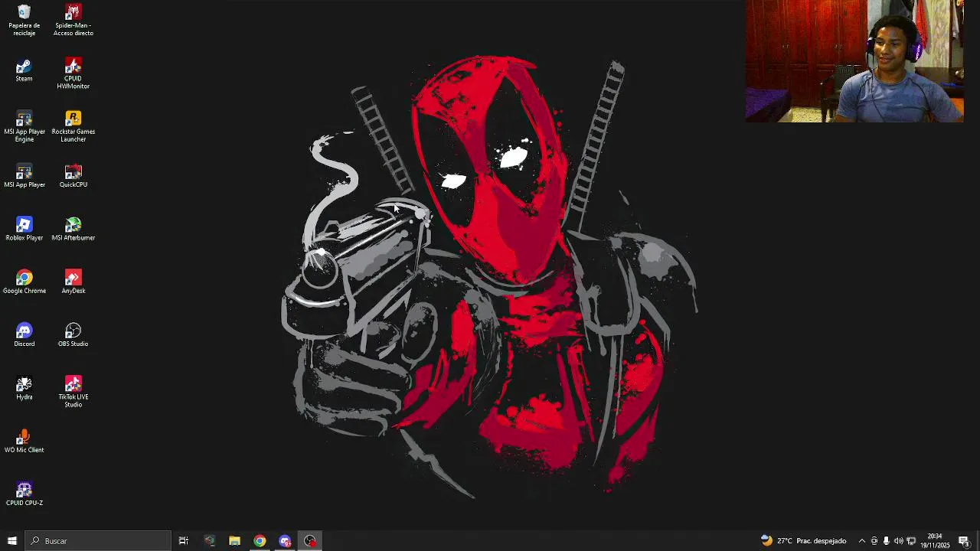Click the microphone tray icon
Viewport: 980px width, 551px height.
pos(886,541)
